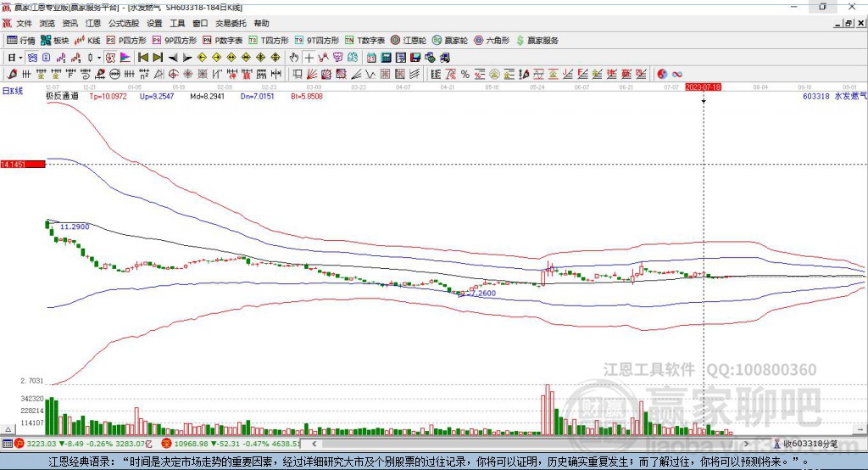Screen dimensions: 868x470
Task: Toggle the hand pan tool
Action: click(294, 58)
